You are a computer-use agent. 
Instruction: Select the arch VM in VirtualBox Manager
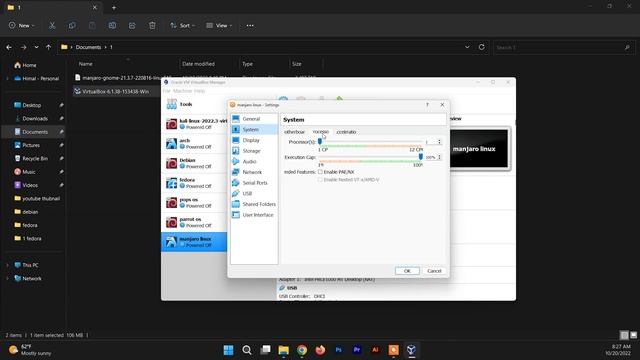(x=194, y=143)
